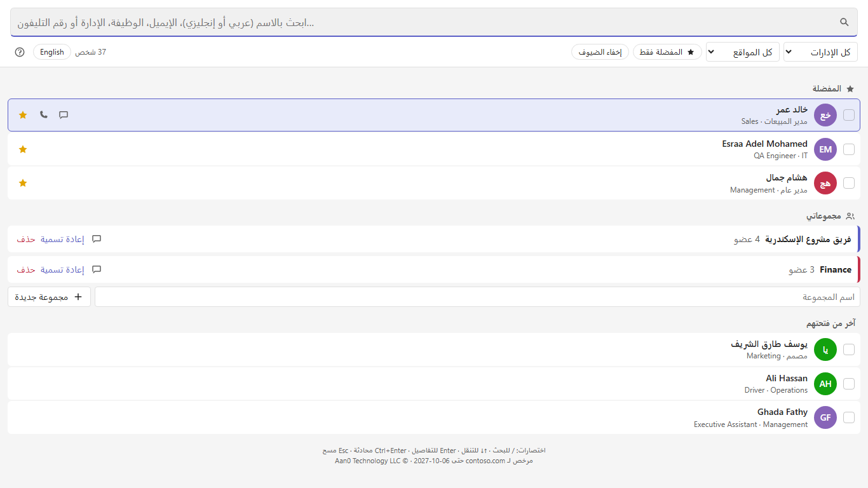Image resolution: width=868 pixels, height=488 pixels.
Task: Toggle إخفاء الضيوف hide guests filter
Action: pyautogui.click(x=600, y=52)
